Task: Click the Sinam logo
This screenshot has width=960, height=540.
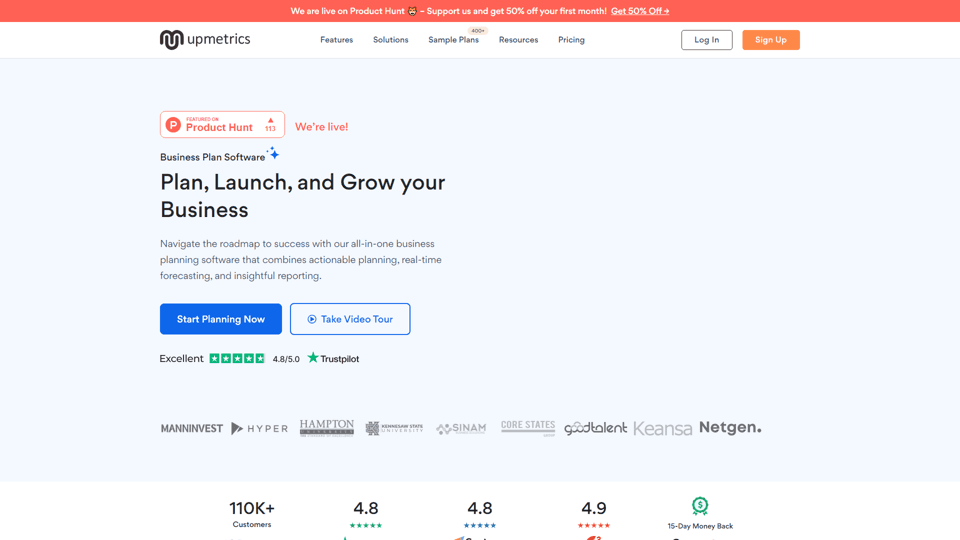Action: [461, 429]
